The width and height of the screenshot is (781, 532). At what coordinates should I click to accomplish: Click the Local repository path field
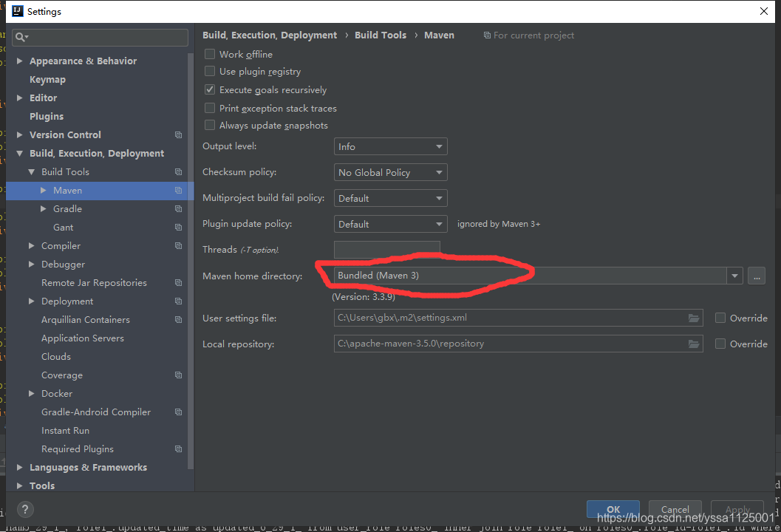coord(518,344)
